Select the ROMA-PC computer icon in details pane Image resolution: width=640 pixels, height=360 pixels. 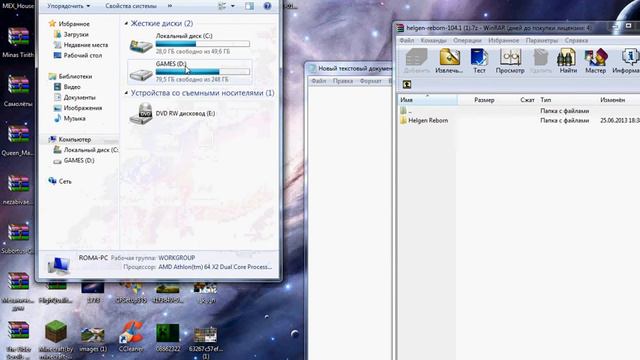[x=58, y=264]
